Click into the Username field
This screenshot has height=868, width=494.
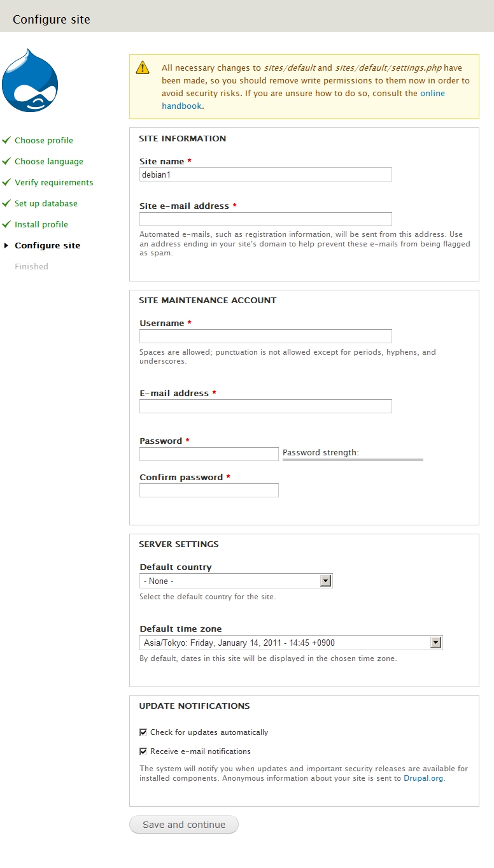[x=265, y=336]
